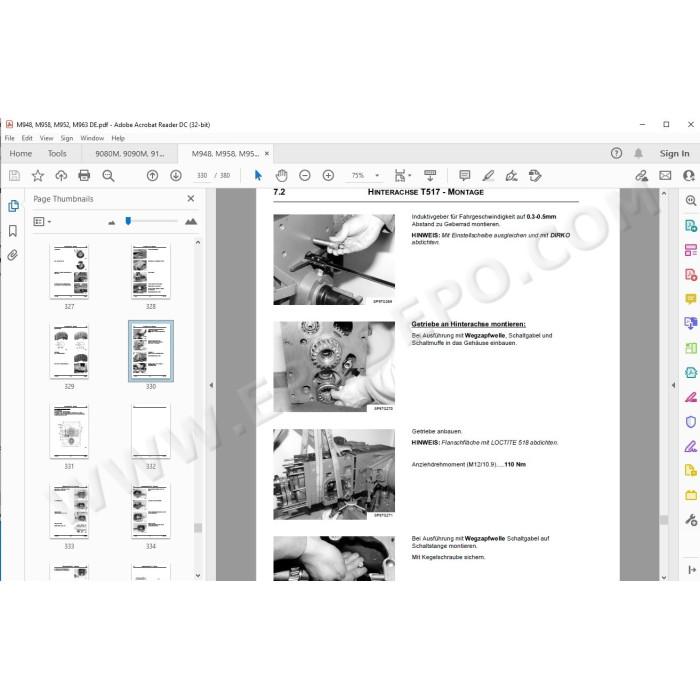Zoom out with minus icon
This screenshot has height=700, width=700.
pos(305,175)
